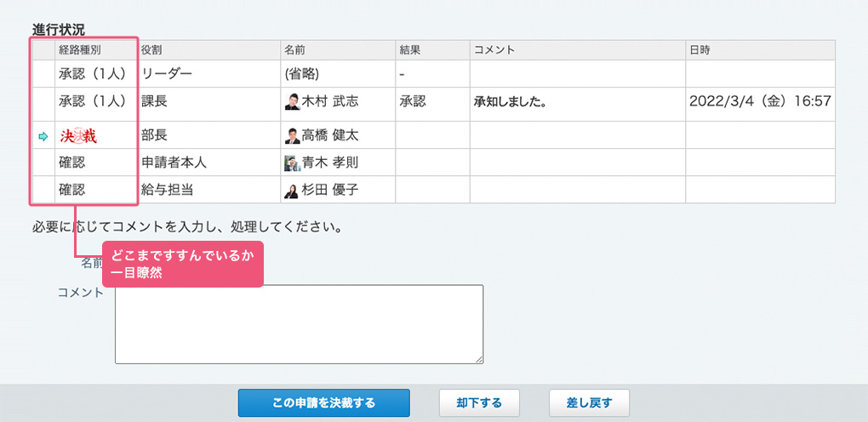This screenshot has width=868, height=422.
Task: Click the 'この申請を決裁する' button
Action: [324, 402]
